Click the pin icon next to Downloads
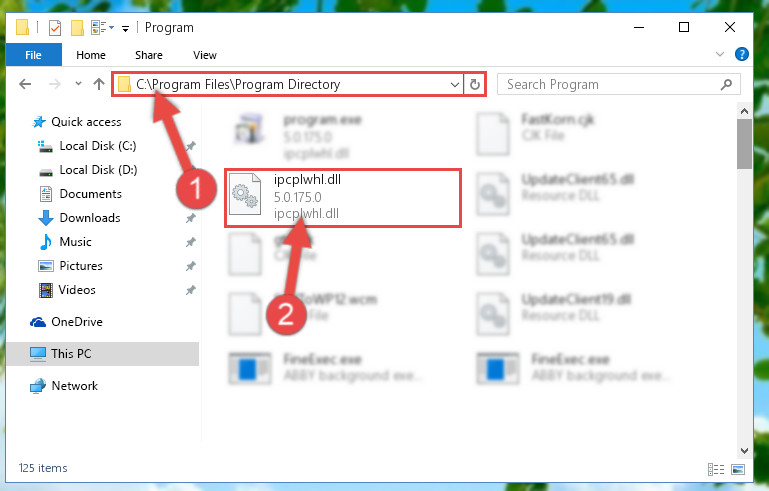 click(190, 218)
